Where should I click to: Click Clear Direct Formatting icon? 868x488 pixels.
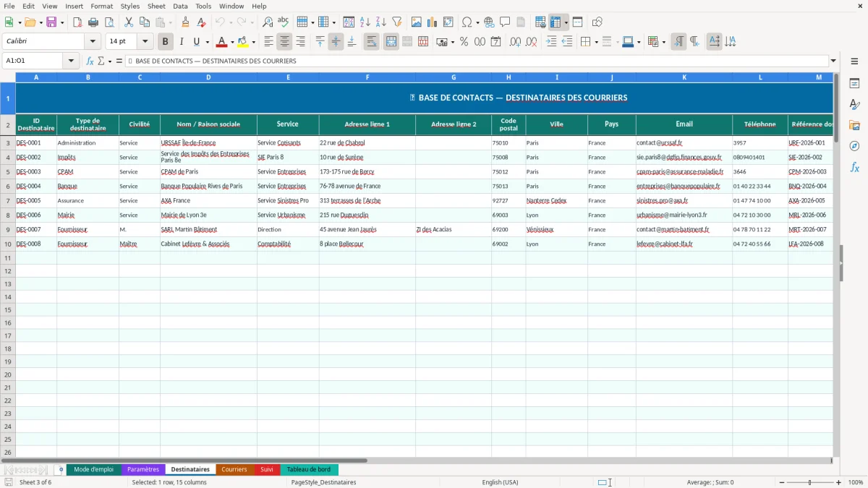click(x=202, y=22)
